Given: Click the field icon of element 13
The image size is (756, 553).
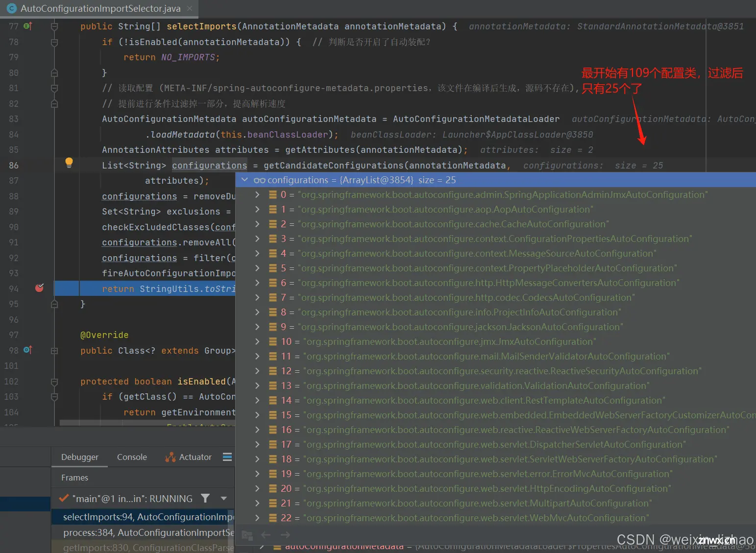Looking at the screenshot, I should pyautogui.click(x=273, y=385).
